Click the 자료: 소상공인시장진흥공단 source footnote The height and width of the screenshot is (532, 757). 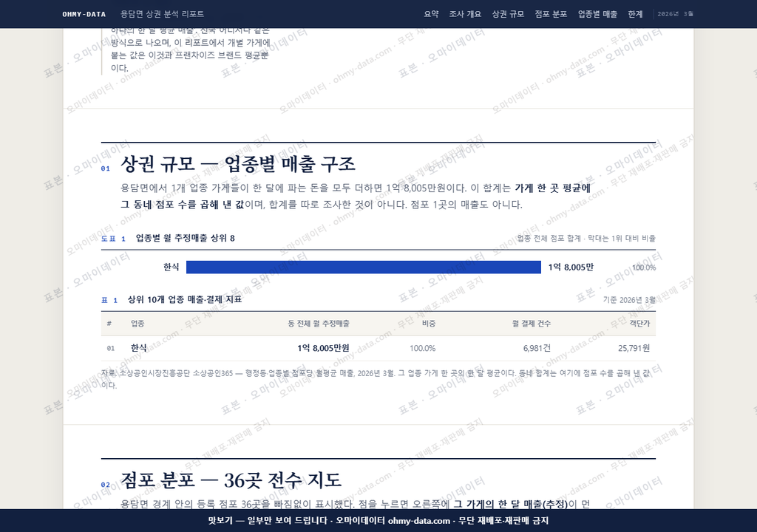click(x=376, y=379)
